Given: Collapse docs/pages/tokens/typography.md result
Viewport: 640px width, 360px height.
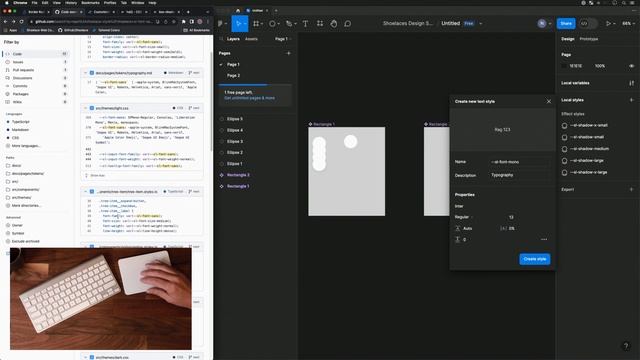Looking at the screenshot, I should [x=85, y=73].
